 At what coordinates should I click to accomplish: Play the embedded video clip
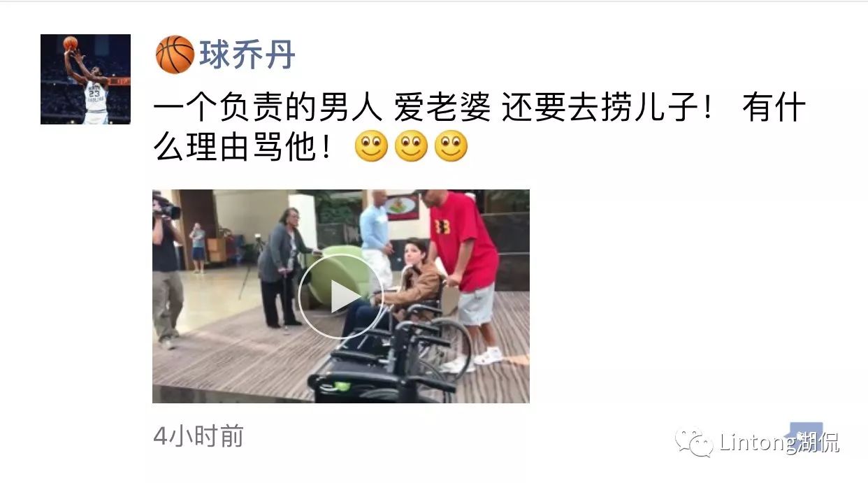click(x=340, y=296)
